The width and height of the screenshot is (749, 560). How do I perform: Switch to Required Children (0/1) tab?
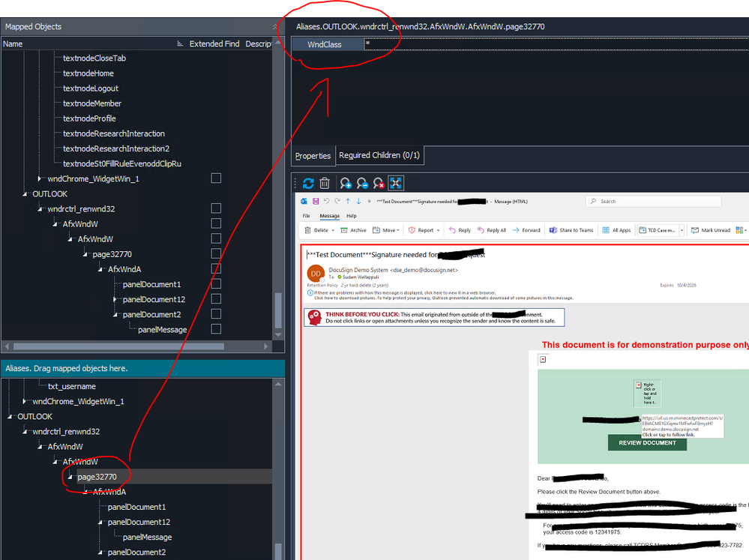(x=379, y=155)
